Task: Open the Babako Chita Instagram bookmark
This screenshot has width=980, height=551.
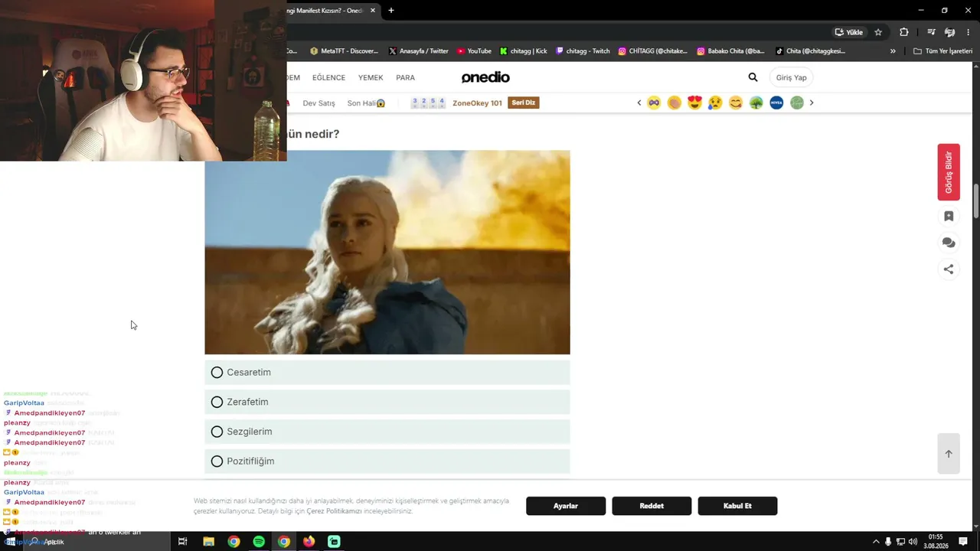Action: tap(730, 51)
